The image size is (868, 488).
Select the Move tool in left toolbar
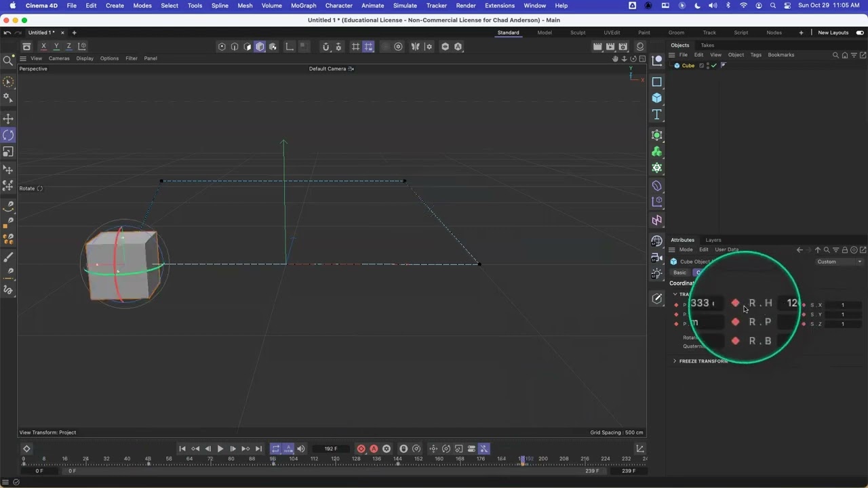pos(8,119)
